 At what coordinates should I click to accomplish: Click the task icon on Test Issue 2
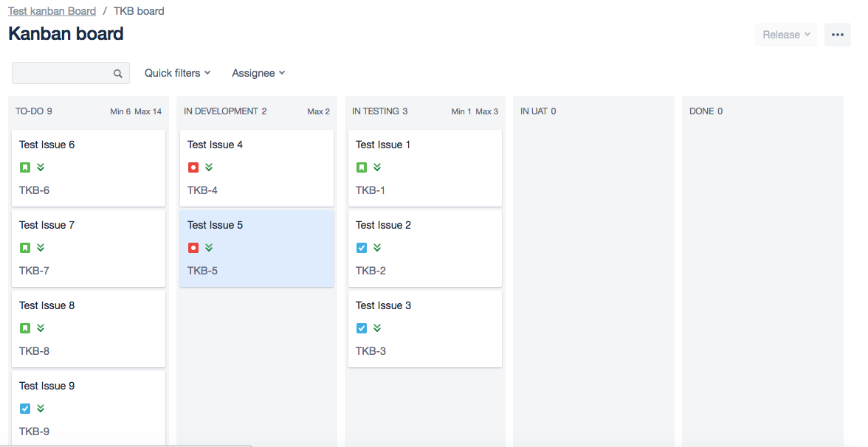coord(362,248)
